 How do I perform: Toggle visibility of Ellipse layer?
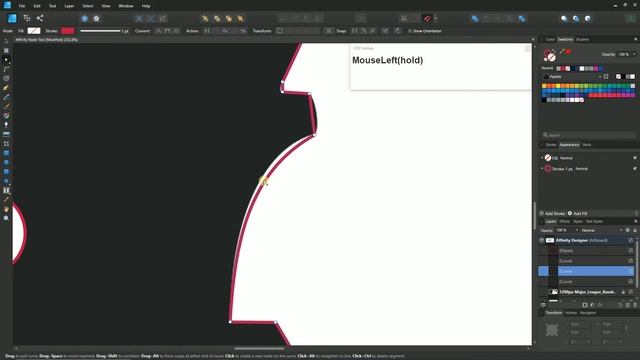631,251
